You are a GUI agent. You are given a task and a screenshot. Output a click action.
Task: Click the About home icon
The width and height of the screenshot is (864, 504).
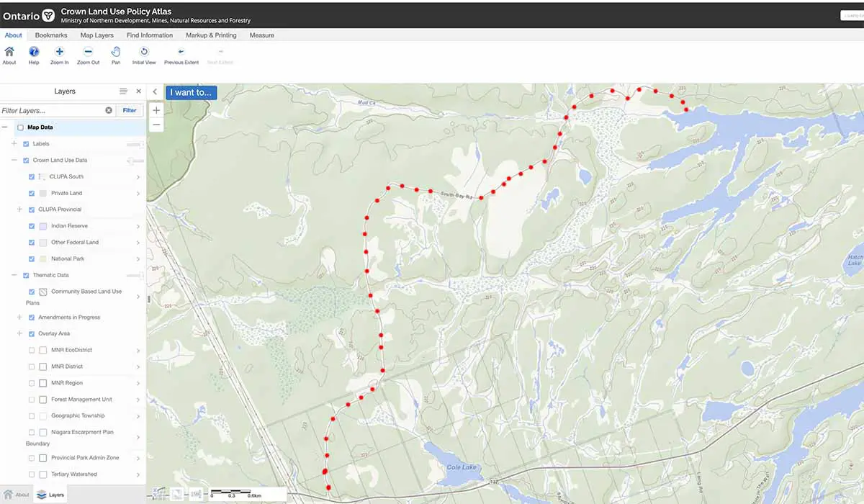point(9,53)
